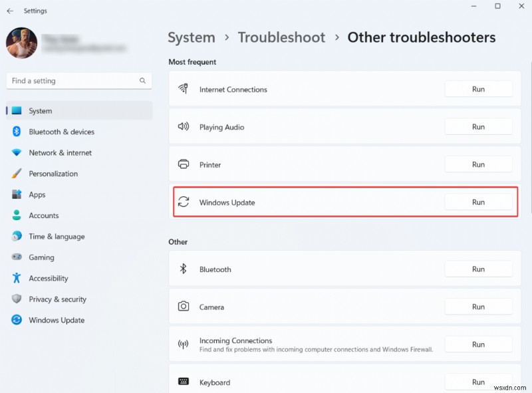Open the Apps settings page

click(37, 195)
